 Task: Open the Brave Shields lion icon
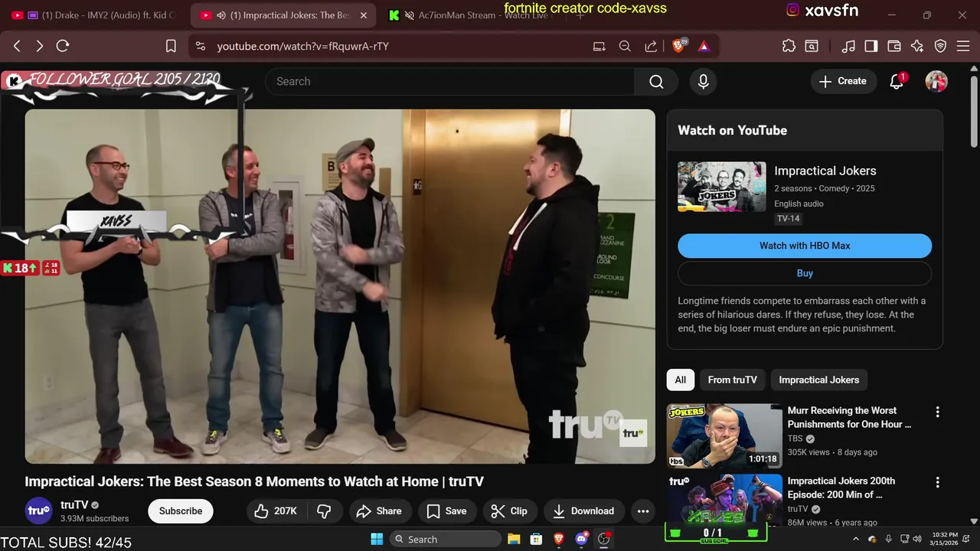(x=678, y=46)
